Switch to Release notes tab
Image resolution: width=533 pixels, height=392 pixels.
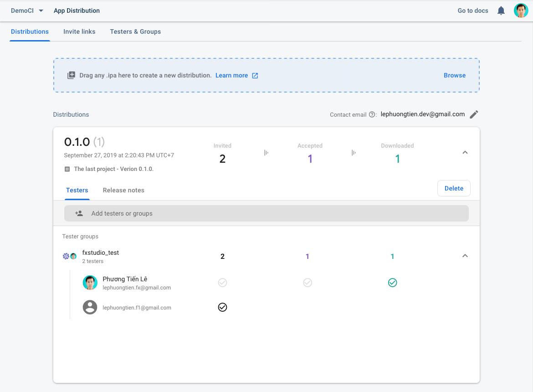pyautogui.click(x=123, y=190)
